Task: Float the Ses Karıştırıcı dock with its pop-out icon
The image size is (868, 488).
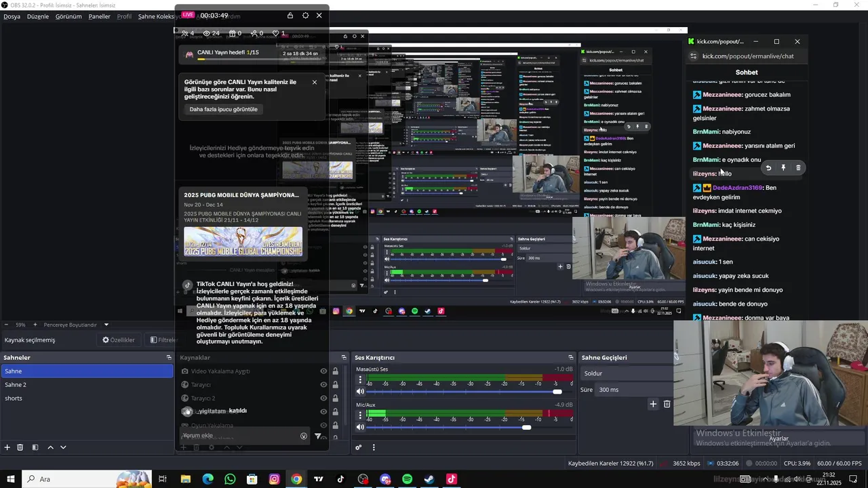Action: tap(571, 357)
